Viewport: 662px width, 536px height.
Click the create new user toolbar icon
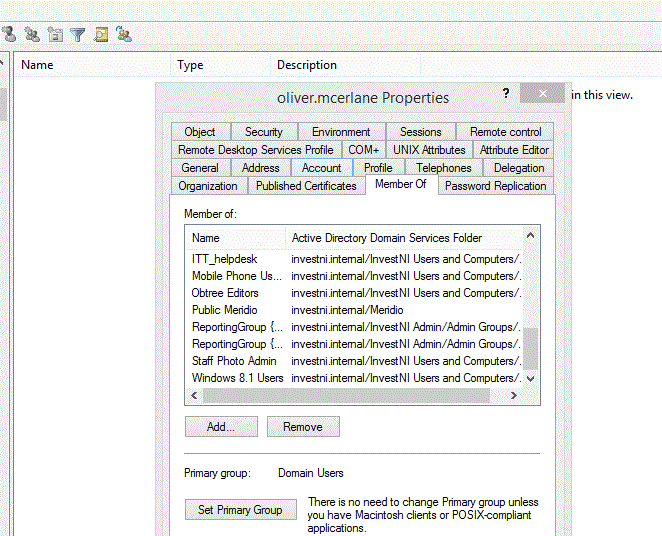pyautogui.click(x=9, y=34)
